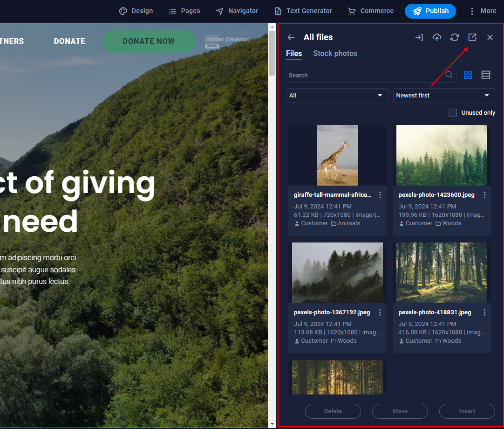Upload files using the cloud icon
The image size is (504, 429).
click(436, 37)
